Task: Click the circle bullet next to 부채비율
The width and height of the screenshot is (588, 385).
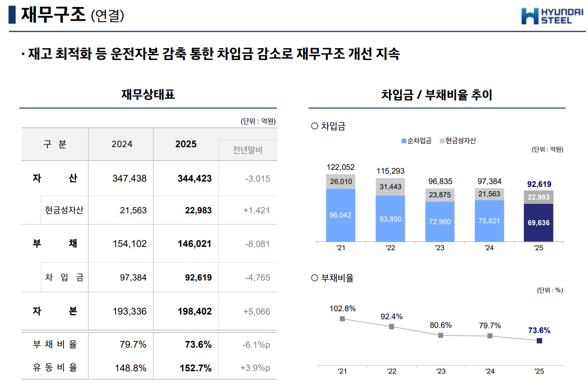Action: tap(315, 278)
